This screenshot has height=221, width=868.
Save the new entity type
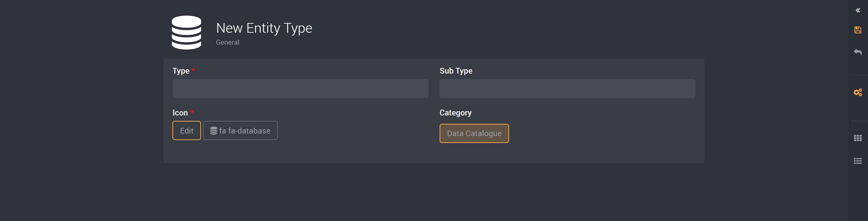coord(858,30)
